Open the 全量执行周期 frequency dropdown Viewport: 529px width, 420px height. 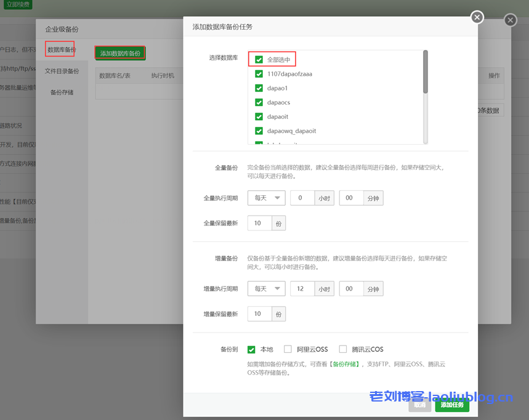[266, 198]
